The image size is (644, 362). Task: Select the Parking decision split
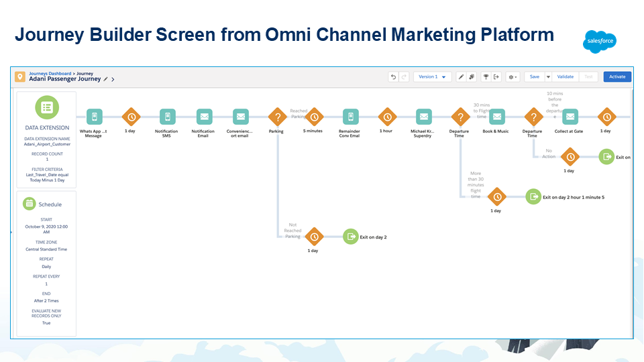[x=278, y=117]
